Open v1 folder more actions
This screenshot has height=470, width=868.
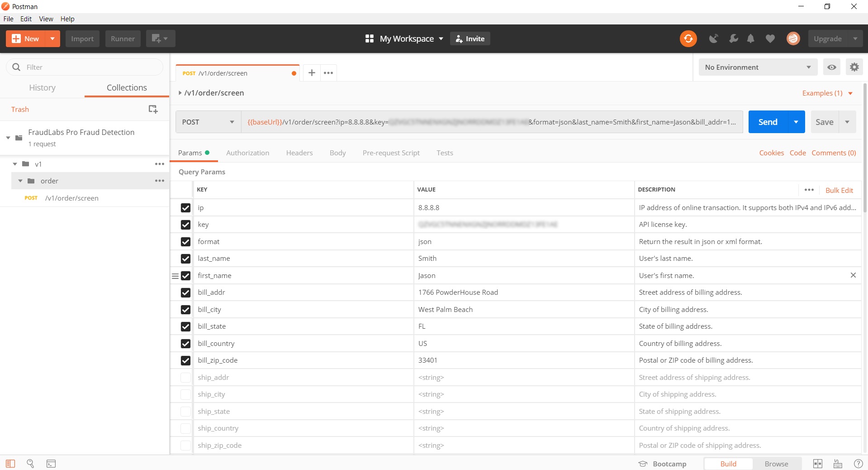pyautogui.click(x=160, y=164)
